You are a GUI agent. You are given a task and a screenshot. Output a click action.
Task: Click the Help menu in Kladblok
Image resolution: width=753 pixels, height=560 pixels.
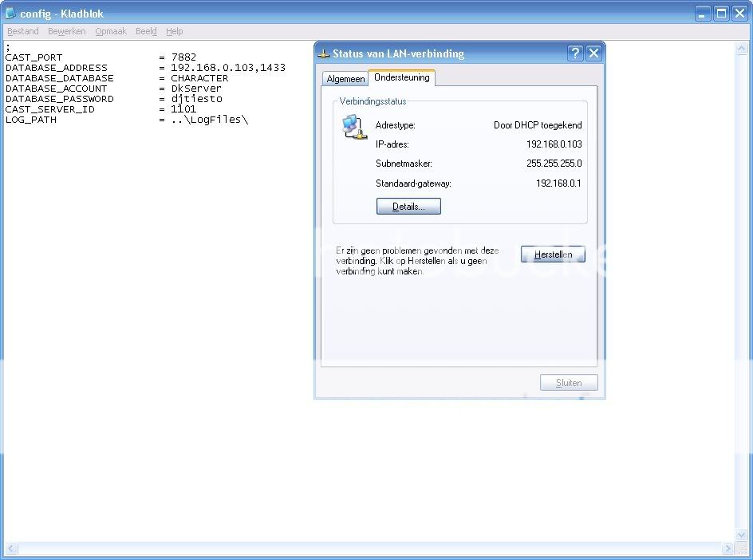[174, 31]
